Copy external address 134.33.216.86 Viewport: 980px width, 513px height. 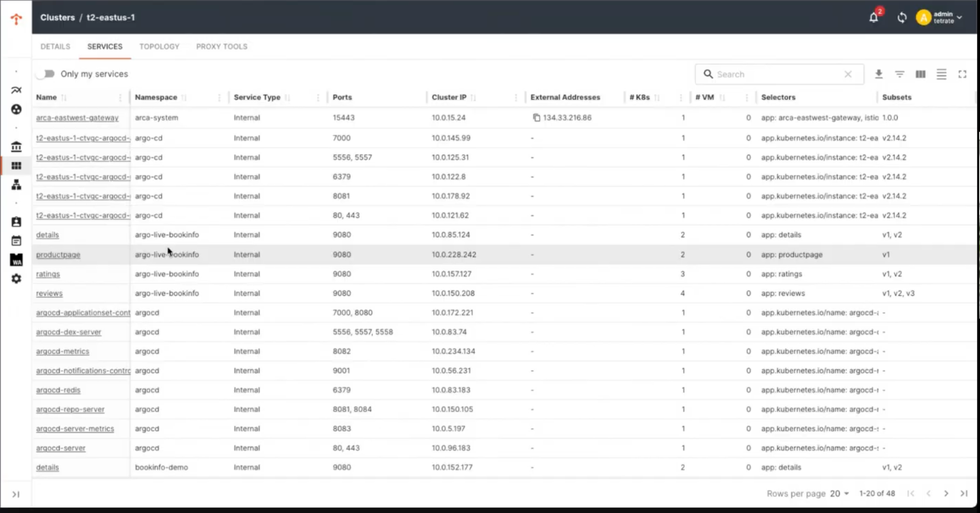[537, 118]
